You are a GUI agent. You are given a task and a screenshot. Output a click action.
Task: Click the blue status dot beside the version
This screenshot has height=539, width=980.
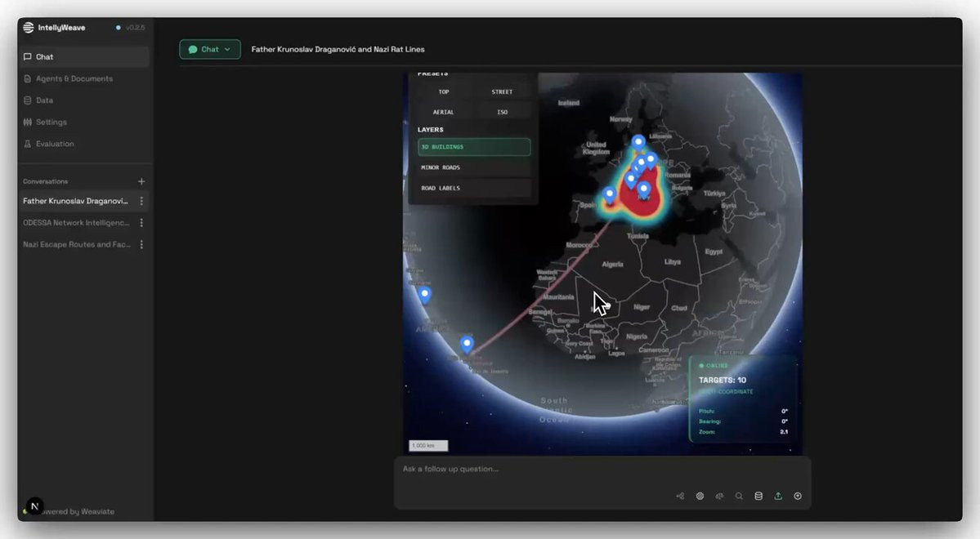tap(119, 28)
